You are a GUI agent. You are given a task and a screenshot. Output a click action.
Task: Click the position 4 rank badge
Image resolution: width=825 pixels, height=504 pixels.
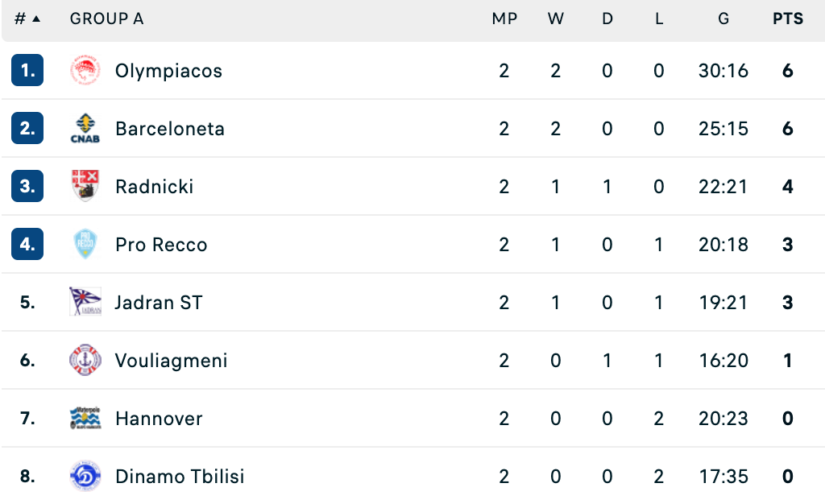[27, 244]
